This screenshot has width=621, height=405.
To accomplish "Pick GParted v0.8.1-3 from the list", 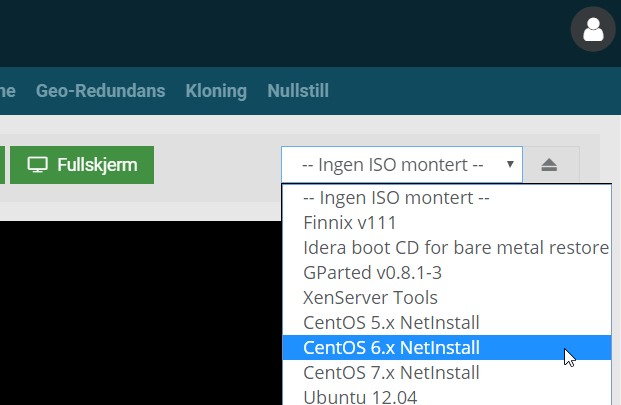I will 447,272.
